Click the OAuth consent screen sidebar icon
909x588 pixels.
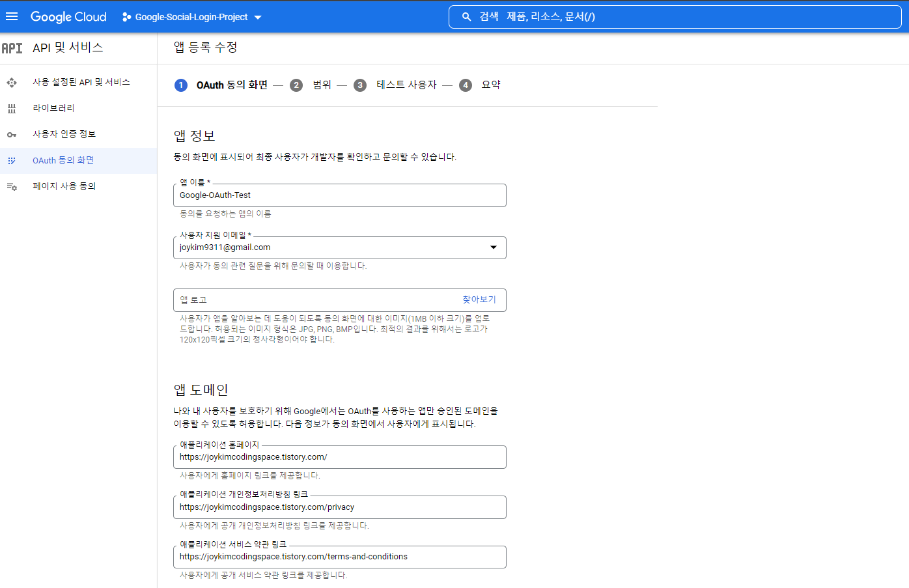point(12,160)
